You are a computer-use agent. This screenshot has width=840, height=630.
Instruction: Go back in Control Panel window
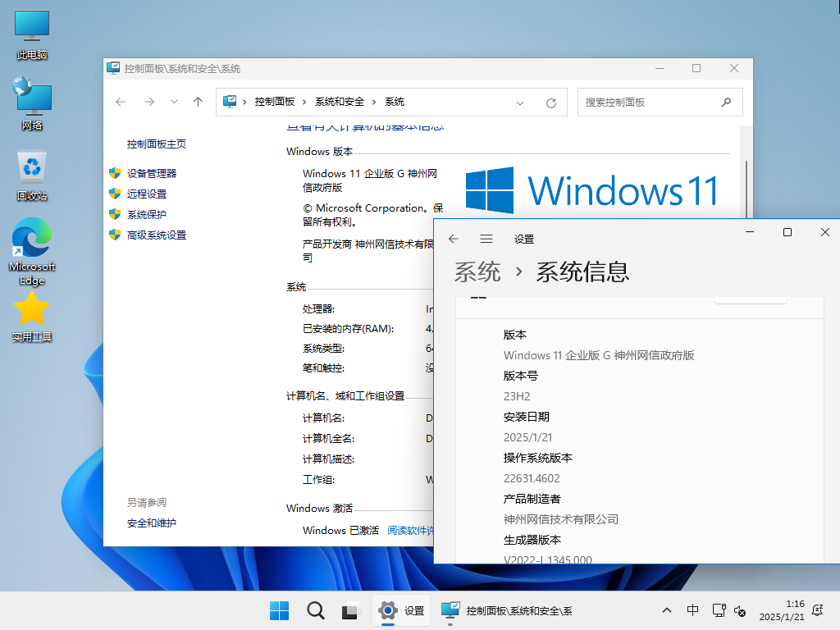click(x=121, y=102)
